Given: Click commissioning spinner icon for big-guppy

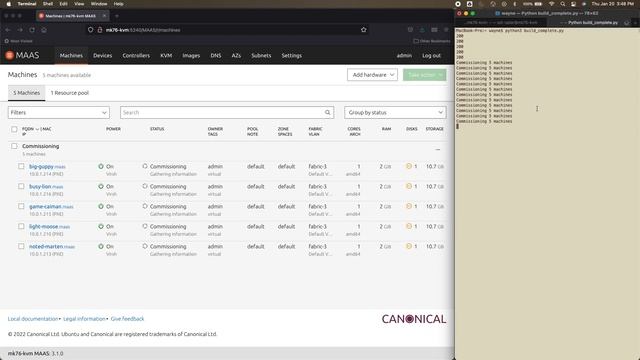Looking at the screenshot, I should [145, 167].
